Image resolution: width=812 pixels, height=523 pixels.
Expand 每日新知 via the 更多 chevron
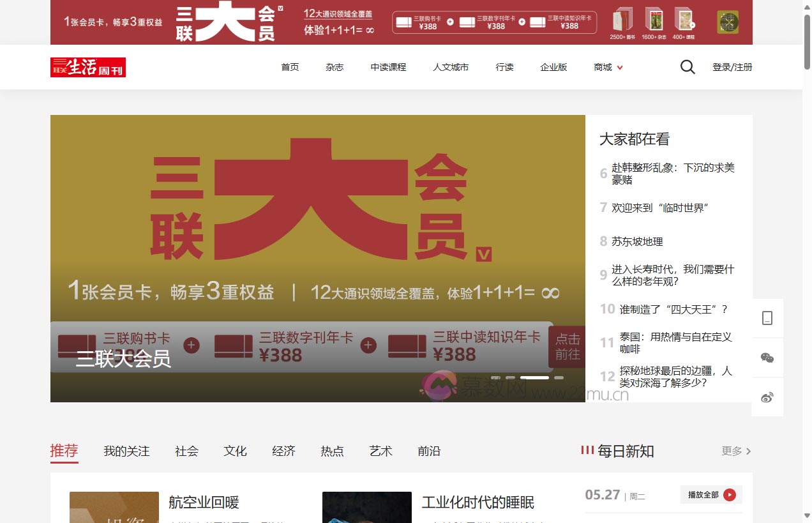tap(735, 451)
